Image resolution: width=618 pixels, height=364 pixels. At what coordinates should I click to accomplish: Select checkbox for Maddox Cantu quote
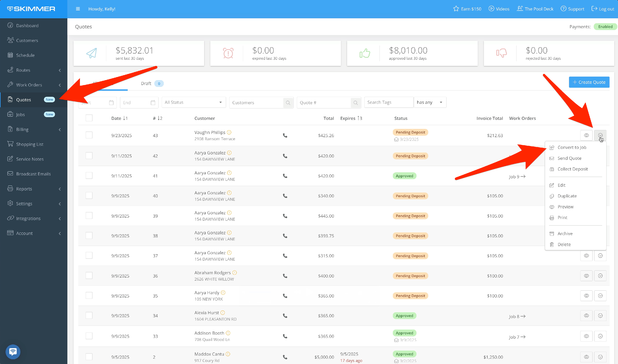(x=89, y=357)
